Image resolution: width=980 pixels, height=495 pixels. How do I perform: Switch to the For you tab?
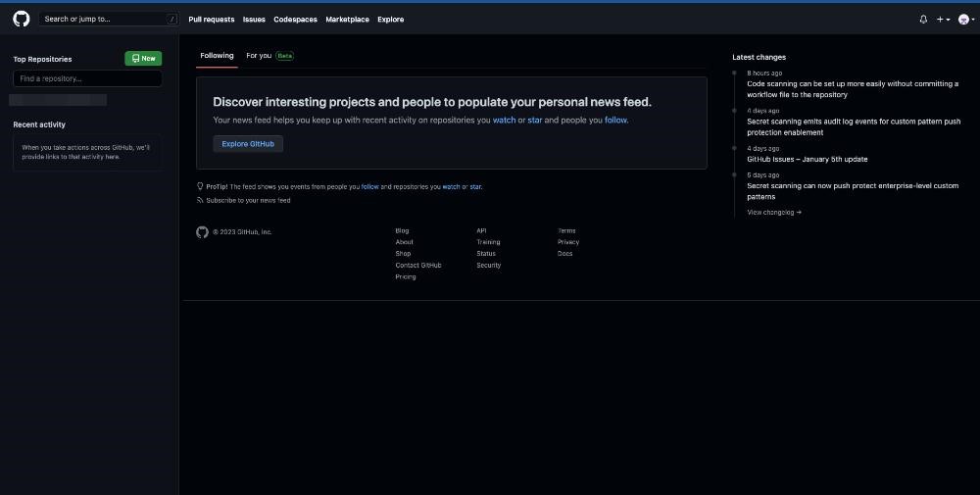pos(269,56)
